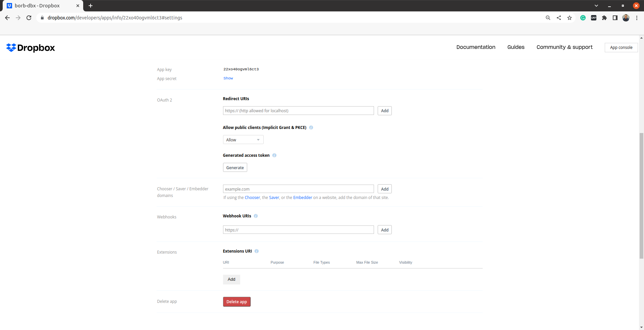The image size is (644, 330).
Task: Open the Allow public clients dropdown
Action: click(243, 140)
